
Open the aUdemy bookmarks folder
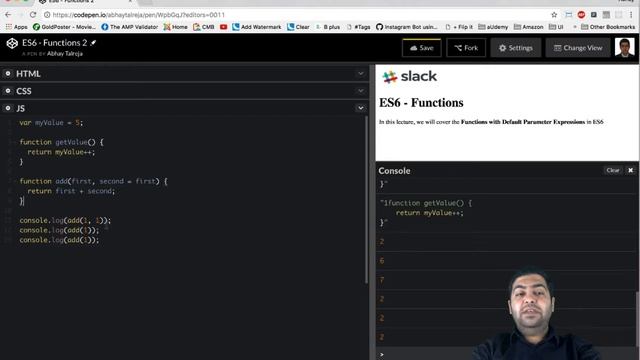tap(493, 27)
